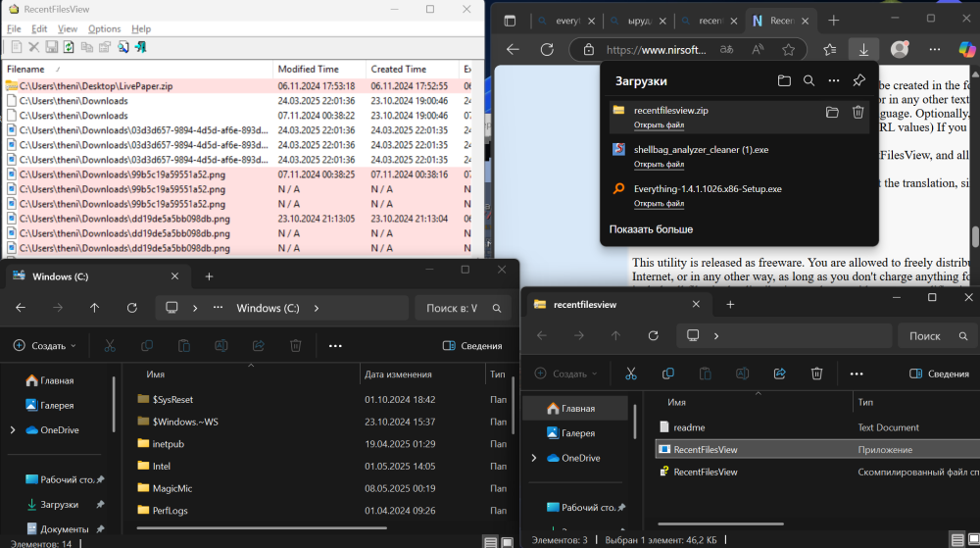The width and height of the screenshot is (980, 548).
Task: Go back in the Windows (C:) Explorer window
Action: [21, 308]
